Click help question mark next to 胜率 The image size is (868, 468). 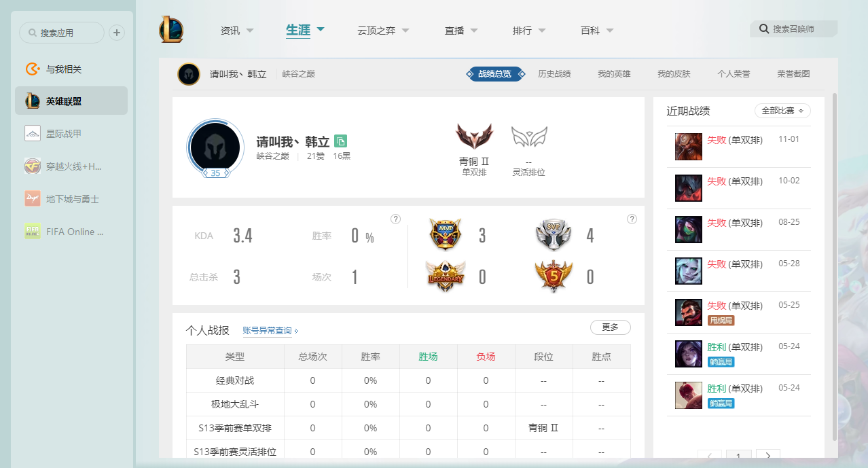396,219
